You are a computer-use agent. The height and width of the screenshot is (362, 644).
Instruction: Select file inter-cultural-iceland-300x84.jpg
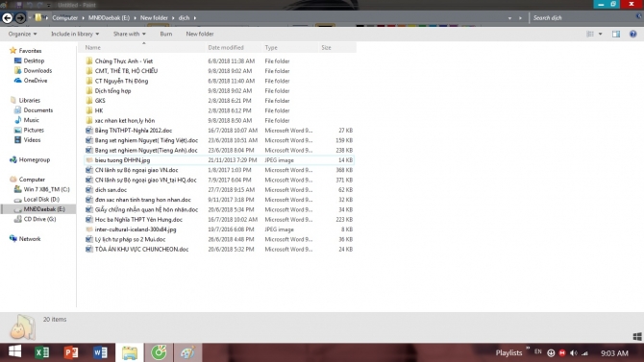(136, 229)
